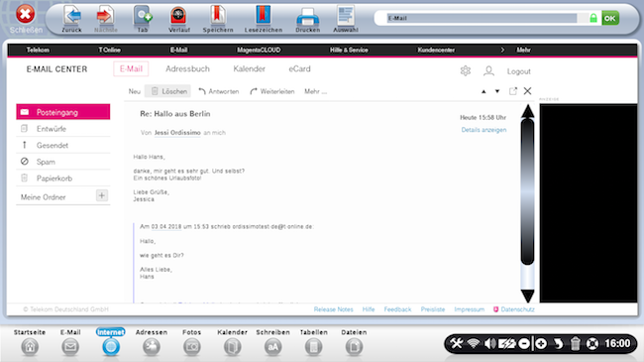644x362 pixels.
Task: Open the Posteingang folder
Action: [x=63, y=112]
